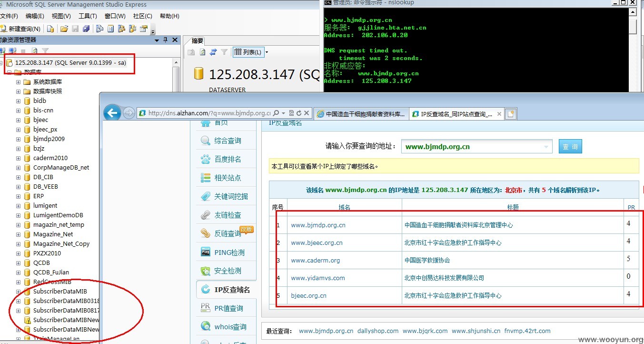The height and width of the screenshot is (344, 644).
Task: Expand the bjmdp2009 database node
Action: point(19,139)
